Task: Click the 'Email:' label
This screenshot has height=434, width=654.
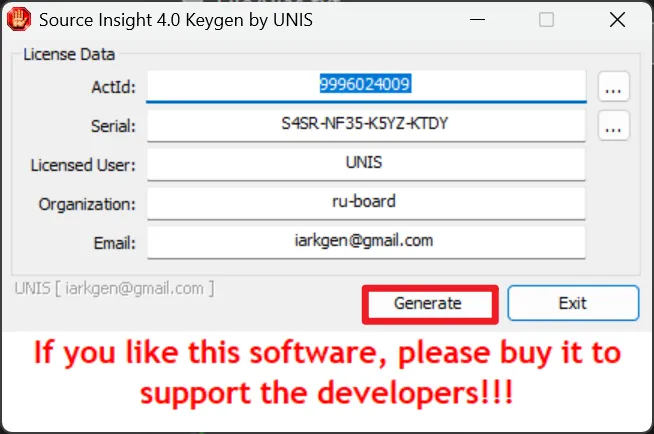Action: pos(115,243)
